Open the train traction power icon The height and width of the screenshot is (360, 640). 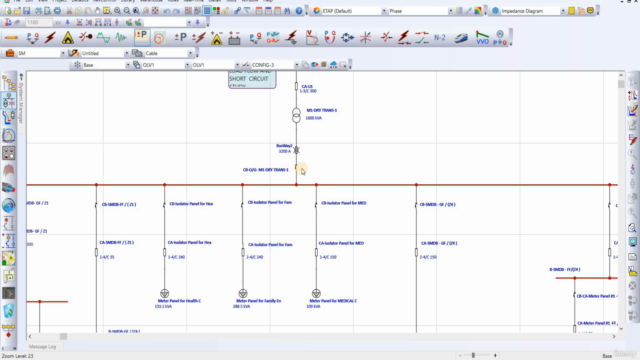click(461, 38)
